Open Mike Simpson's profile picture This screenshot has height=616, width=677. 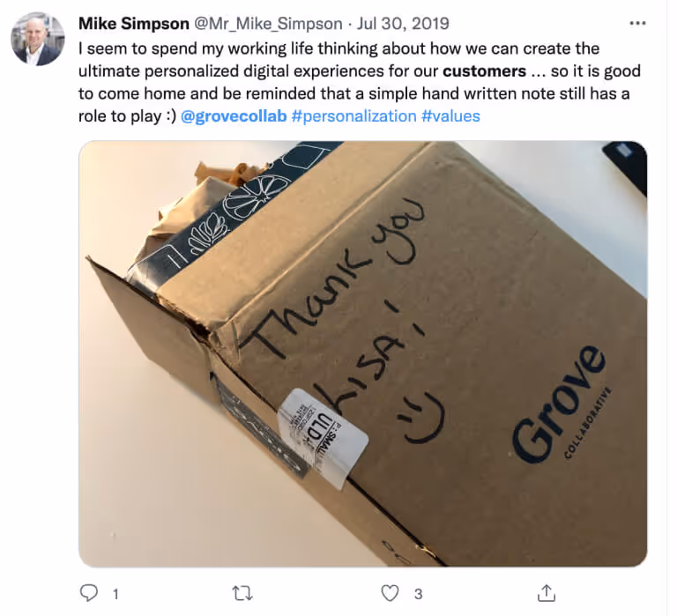click(x=38, y=39)
